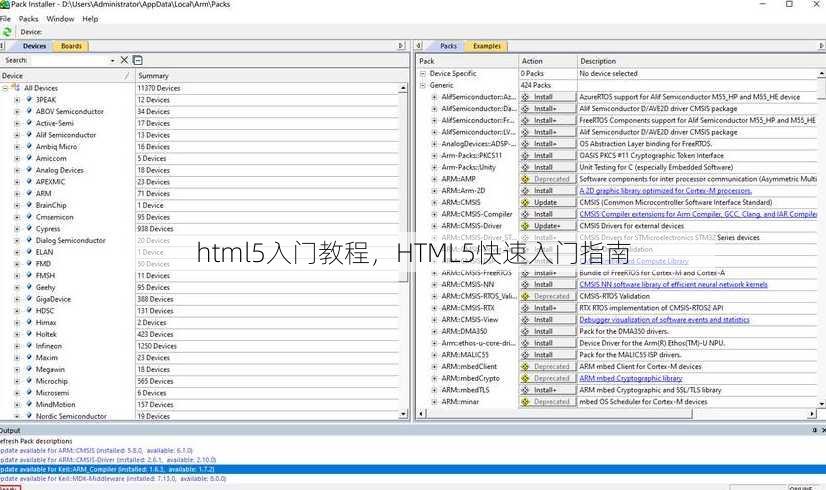This screenshot has height=490, width=826.
Task: Click the Nordic Semiconductor vendor icon
Action: (30, 416)
